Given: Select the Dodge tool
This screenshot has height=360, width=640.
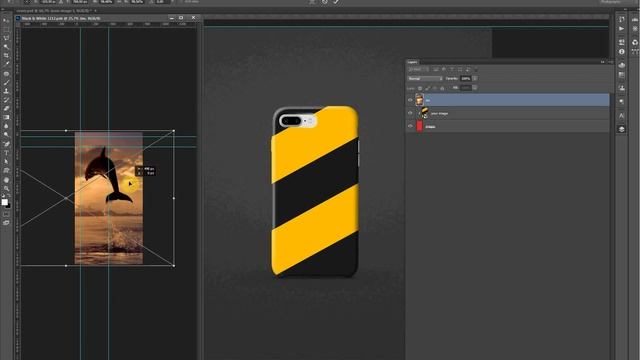Looking at the screenshot, I should coord(6,135).
